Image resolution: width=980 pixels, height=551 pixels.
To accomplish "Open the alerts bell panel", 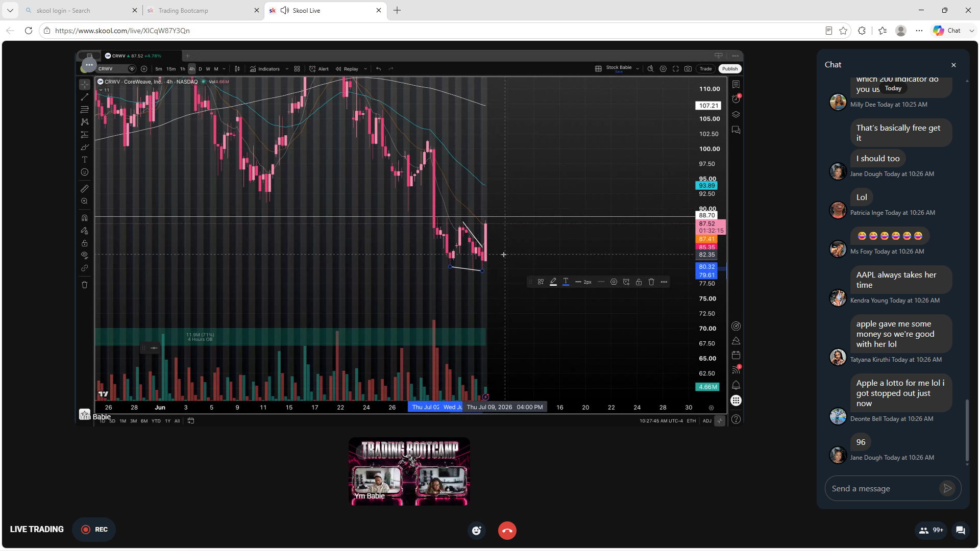I will click(x=736, y=385).
